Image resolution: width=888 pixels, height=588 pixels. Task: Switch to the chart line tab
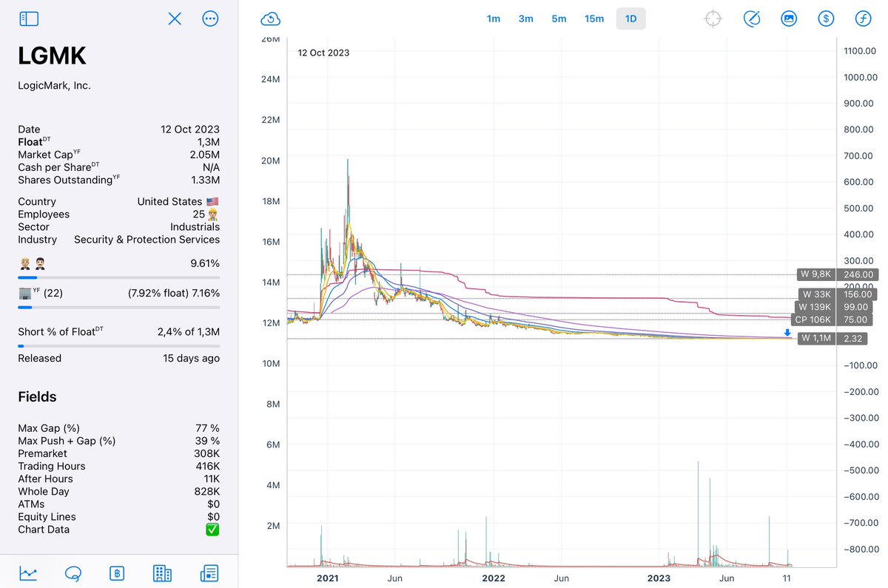pos(29,573)
